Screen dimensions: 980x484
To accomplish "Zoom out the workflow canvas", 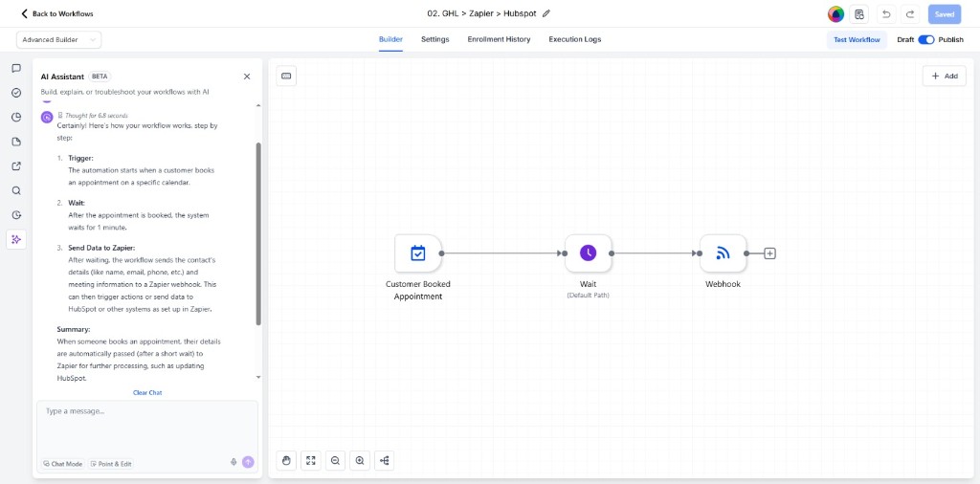I will click(x=335, y=461).
